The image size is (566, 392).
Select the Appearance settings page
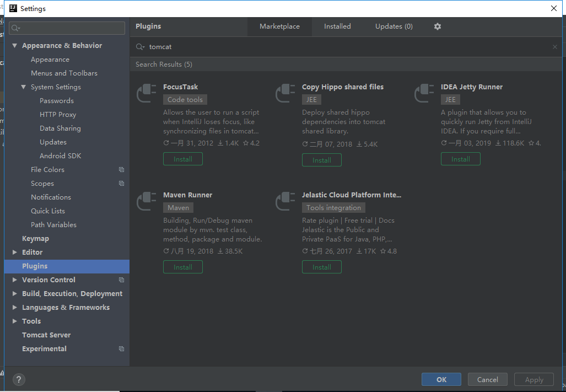tap(50, 60)
